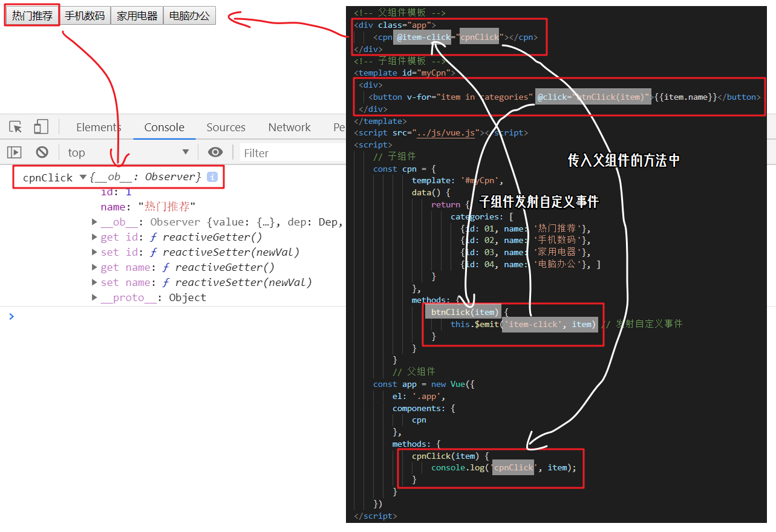The height and width of the screenshot is (532, 776).
Task: Click the el: '.app', code line
Action: pyautogui.click(x=419, y=396)
